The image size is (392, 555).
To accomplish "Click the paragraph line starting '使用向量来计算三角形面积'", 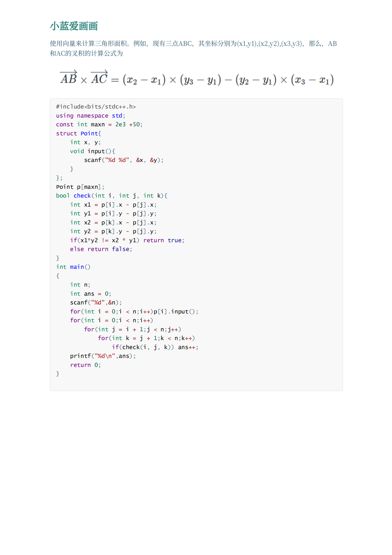I will [x=193, y=43].
